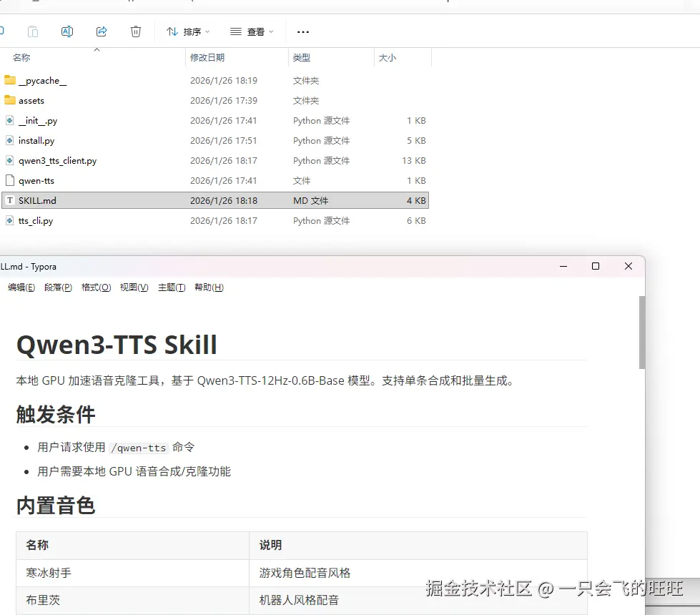Click the assets folder icon
This screenshot has width=700, height=615.
click(x=10, y=100)
